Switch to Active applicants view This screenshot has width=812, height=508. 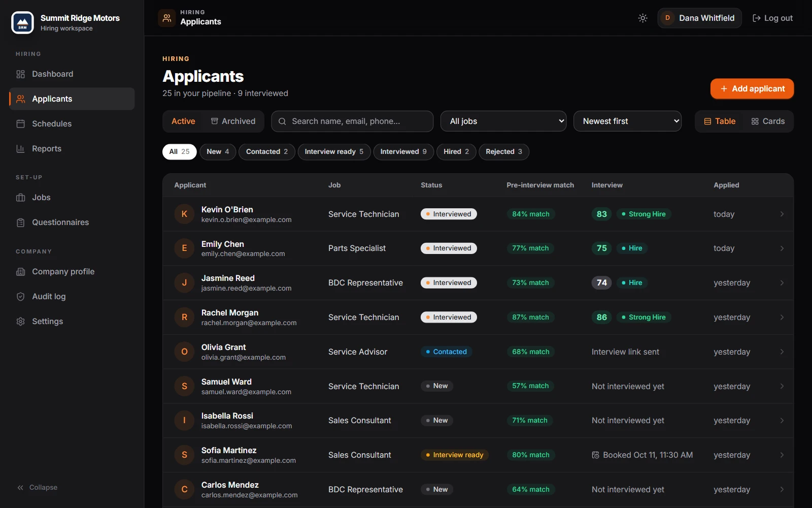click(183, 121)
